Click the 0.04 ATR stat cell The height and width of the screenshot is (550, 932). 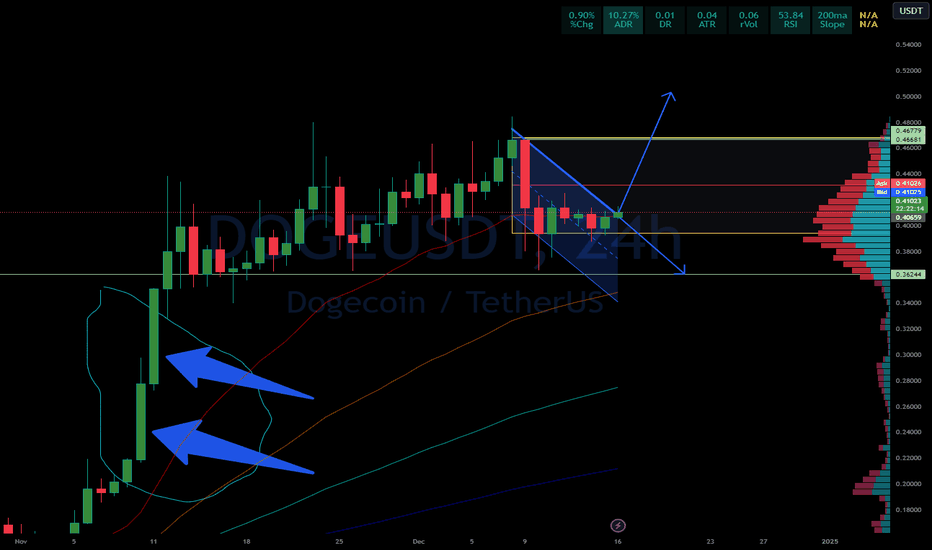[x=707, y=20]
